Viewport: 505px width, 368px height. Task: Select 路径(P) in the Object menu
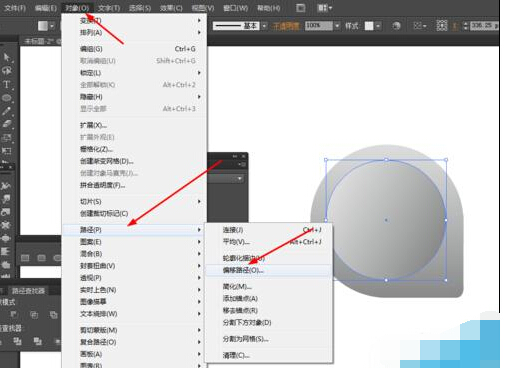pyautogui.click(x=134, y=230)
